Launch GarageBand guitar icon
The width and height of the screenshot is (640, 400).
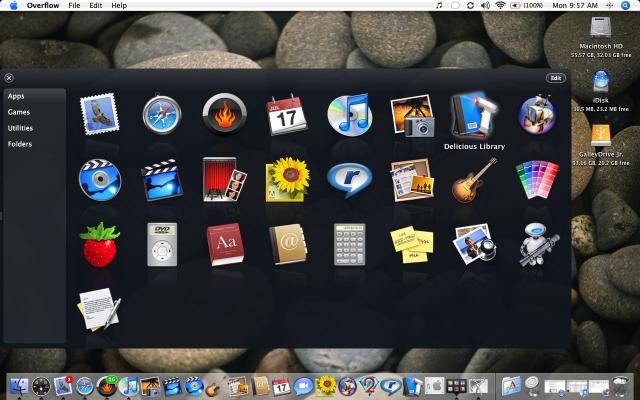[474, 180]
